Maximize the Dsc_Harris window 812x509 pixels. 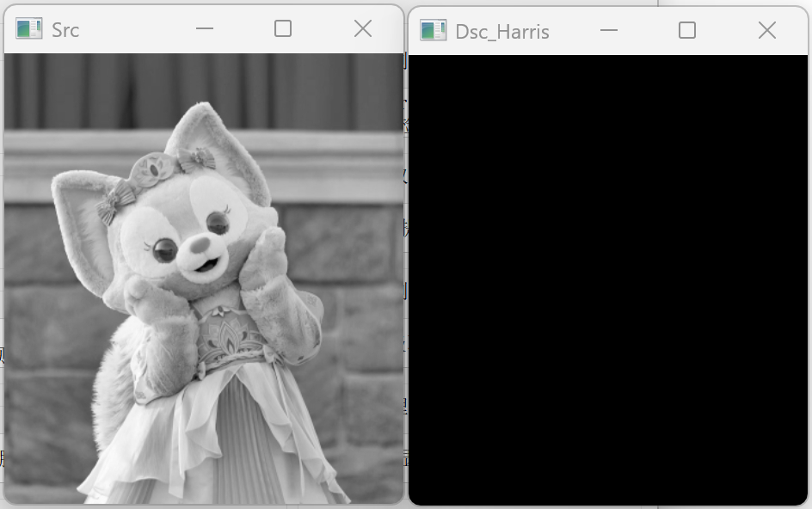coord(687,31)
